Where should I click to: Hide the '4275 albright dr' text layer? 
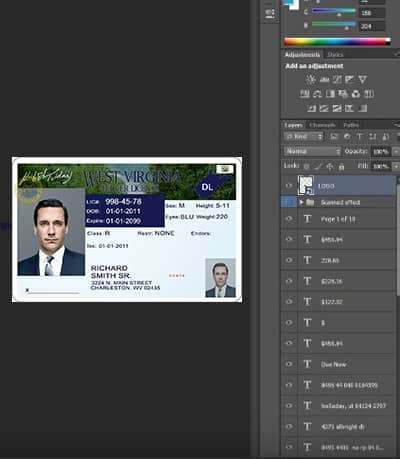tap(289, 426)
